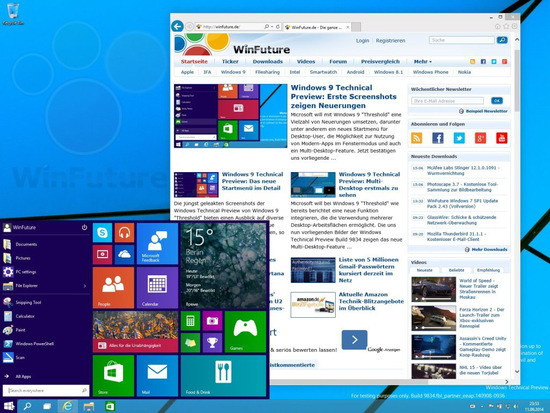Open the Games Xbox controller tile

point(245,332)
